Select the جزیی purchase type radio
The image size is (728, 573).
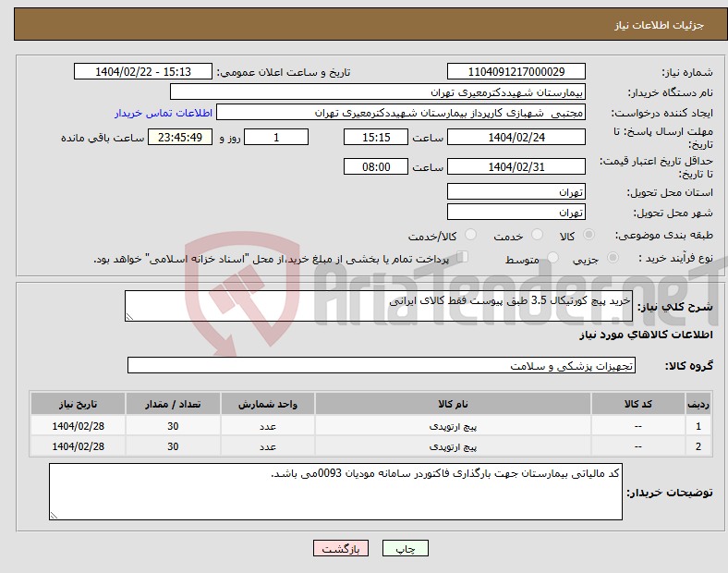click(x=613, y=258)
